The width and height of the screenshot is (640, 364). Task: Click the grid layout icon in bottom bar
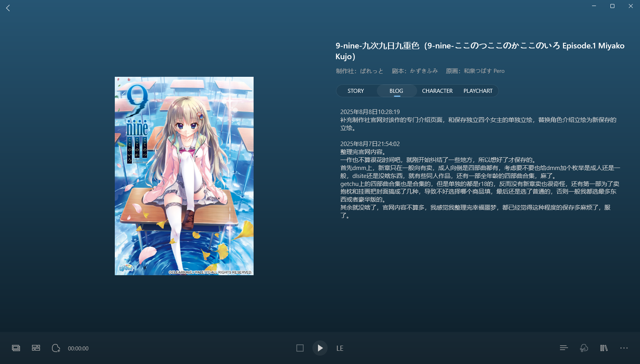(x=36, y=348)
